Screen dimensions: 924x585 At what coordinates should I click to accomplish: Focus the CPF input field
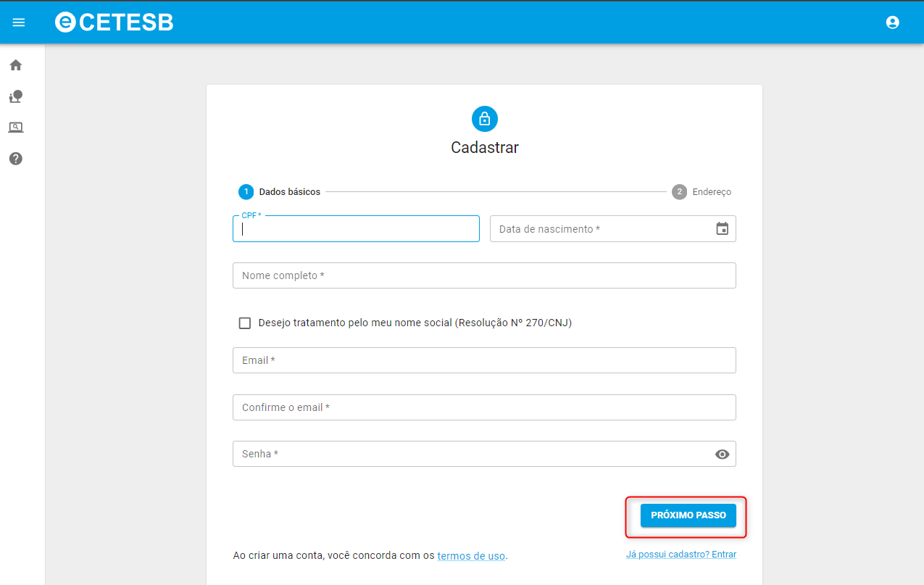coord(356,229)
